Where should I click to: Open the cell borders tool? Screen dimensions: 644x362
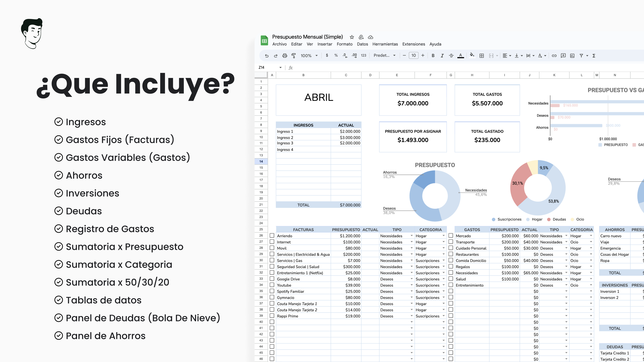(482, 56)
